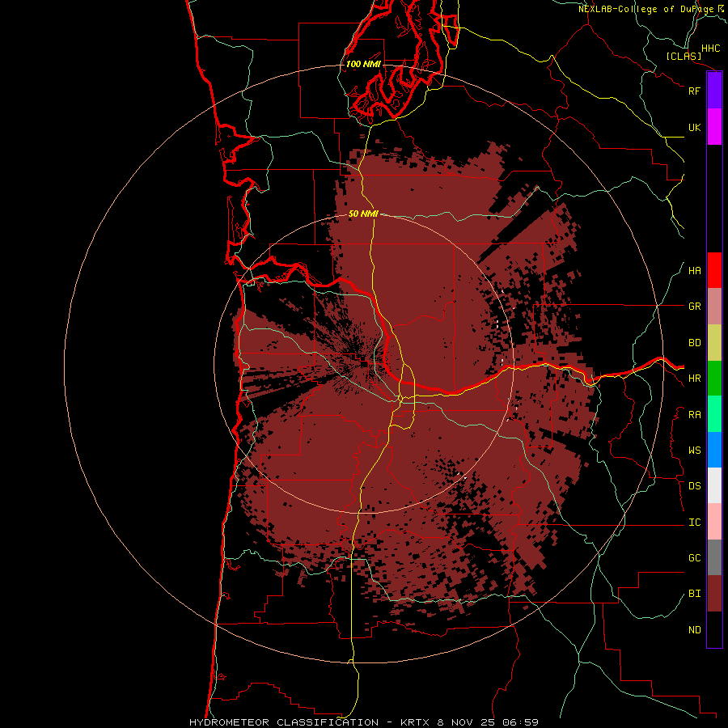Click the DS white color swatch
Viewport: 728px width, 728px height.
(x=714, y=485)
